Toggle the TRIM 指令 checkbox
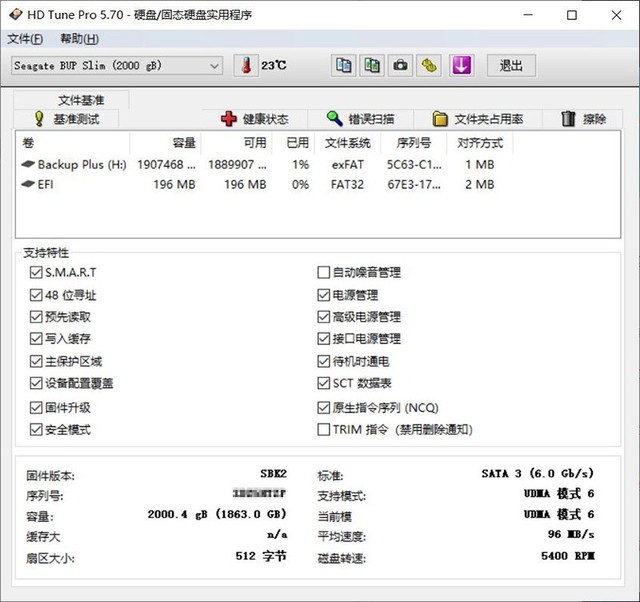This screenshot has width=640, height=602. [x=324, y=429]
